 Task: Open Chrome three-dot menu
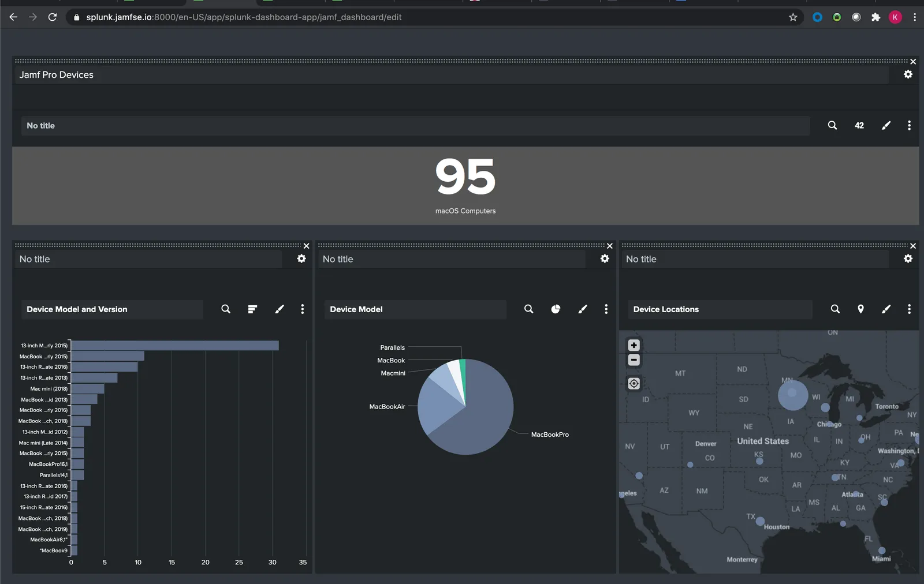pyautogui.click(x=915, y=17)
